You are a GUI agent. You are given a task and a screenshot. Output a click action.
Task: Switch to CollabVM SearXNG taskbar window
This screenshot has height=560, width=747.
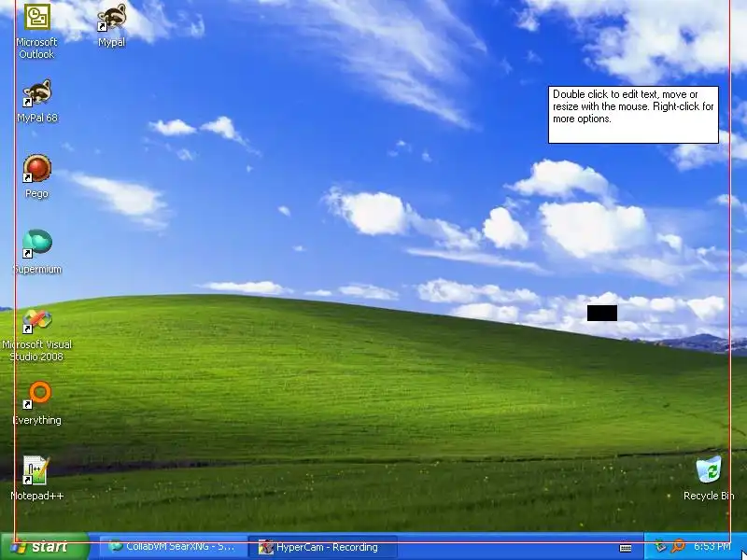pos(173,547)
